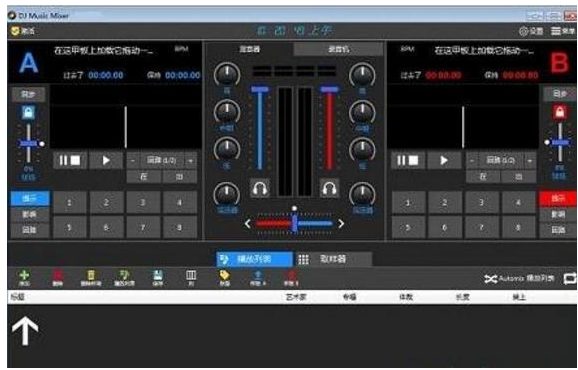
Task: Increase loop length with plus on deck B
Action: (x=530, y=161)
